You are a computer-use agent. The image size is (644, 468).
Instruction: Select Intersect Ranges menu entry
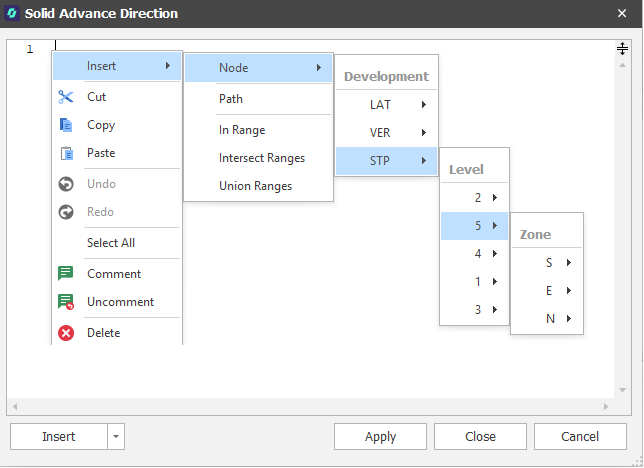(x=262, y=158)
